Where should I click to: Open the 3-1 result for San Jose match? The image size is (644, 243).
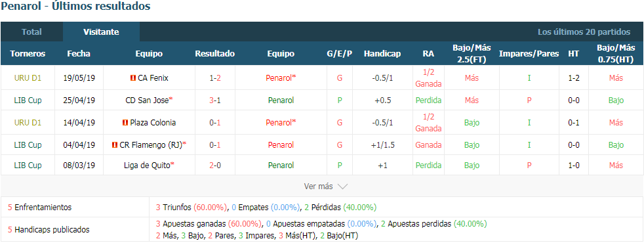[x=215, y=100]
